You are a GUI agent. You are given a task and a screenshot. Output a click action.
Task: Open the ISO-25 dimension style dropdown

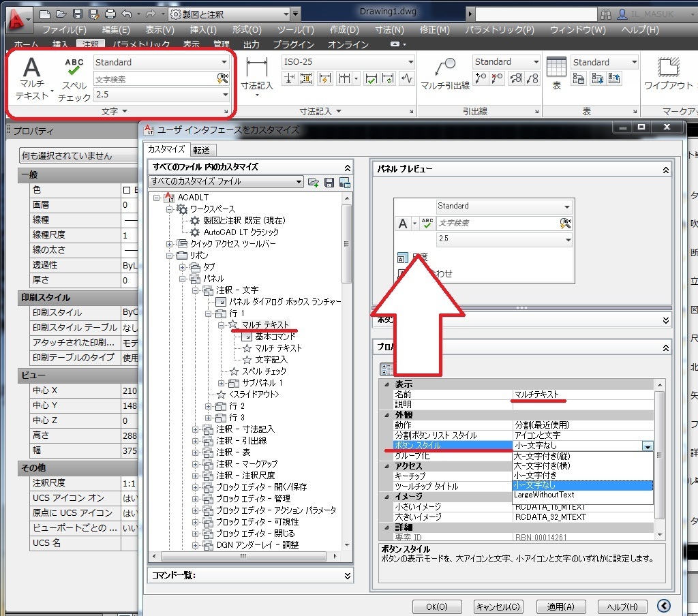pos(410,62)
